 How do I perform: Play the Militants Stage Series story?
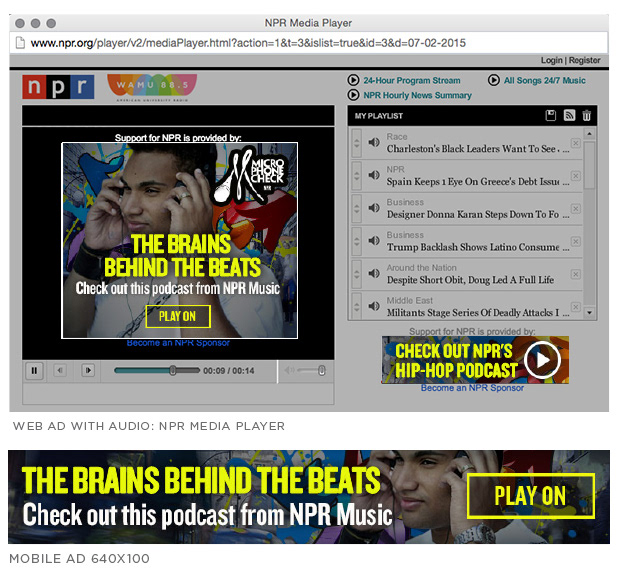477,313
